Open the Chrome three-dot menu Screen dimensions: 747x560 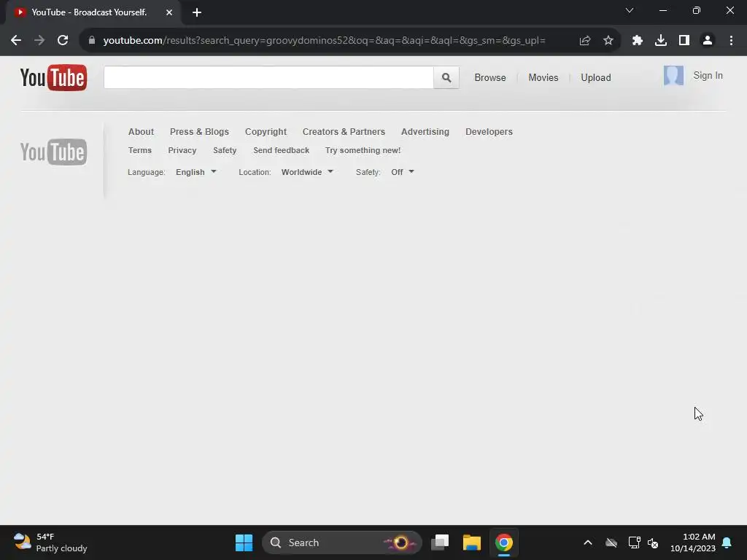click(x=731, y=41)
